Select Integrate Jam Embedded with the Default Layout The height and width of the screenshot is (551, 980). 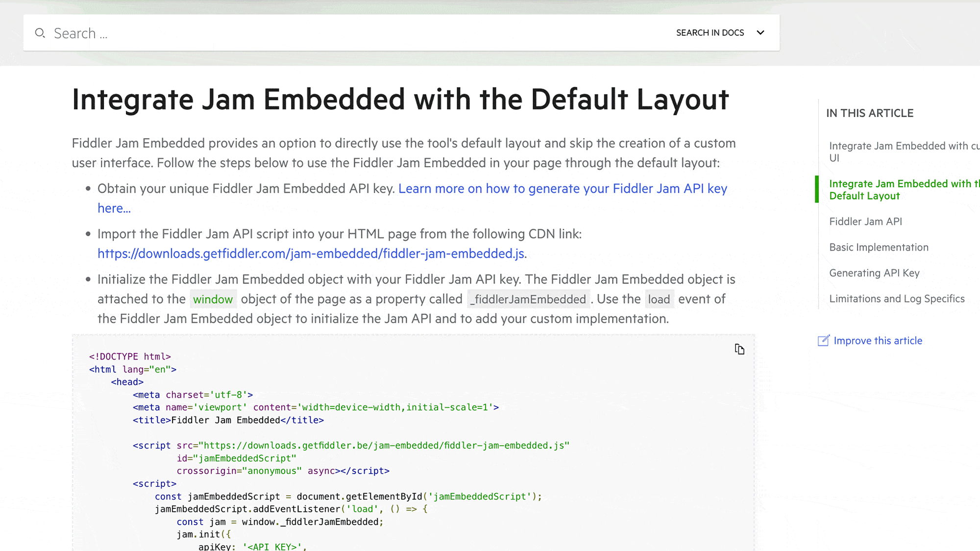click(x=904, y=190)
